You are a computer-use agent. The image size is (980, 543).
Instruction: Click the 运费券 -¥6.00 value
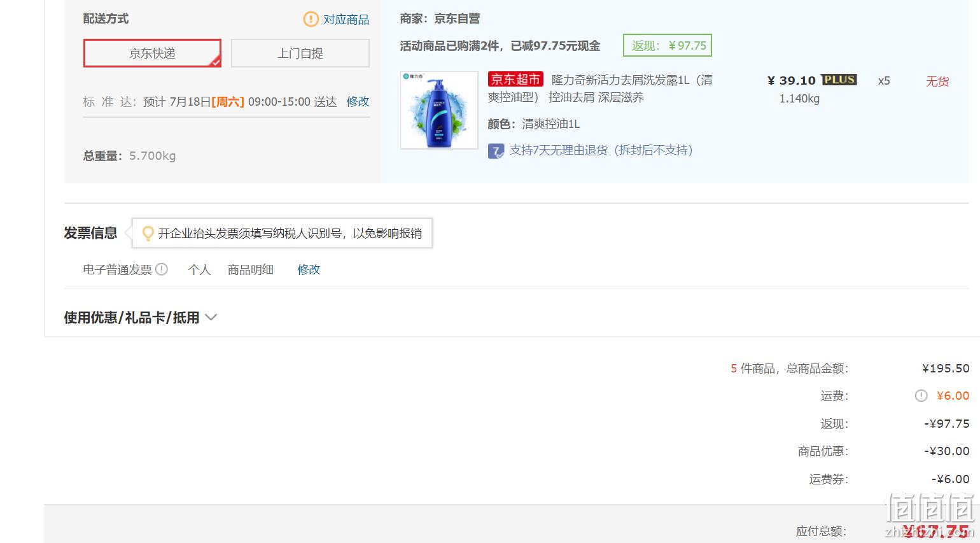point(950,479)
